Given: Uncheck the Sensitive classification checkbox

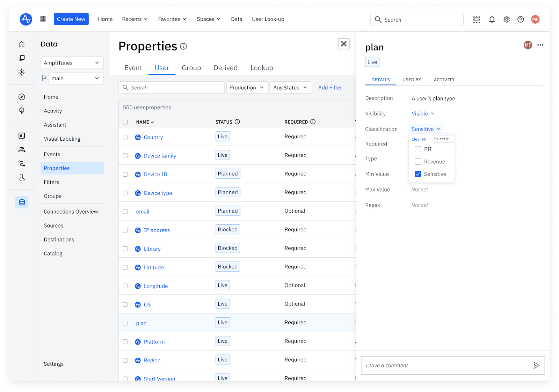Looking at the screenshot, I should coord(418,174).
